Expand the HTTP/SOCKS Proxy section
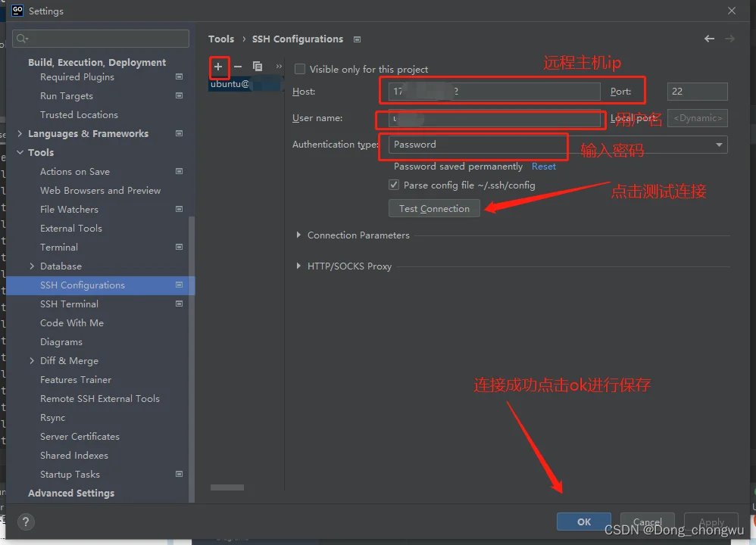The width and height of the screenshot is (756, 545). coord(298,266)
